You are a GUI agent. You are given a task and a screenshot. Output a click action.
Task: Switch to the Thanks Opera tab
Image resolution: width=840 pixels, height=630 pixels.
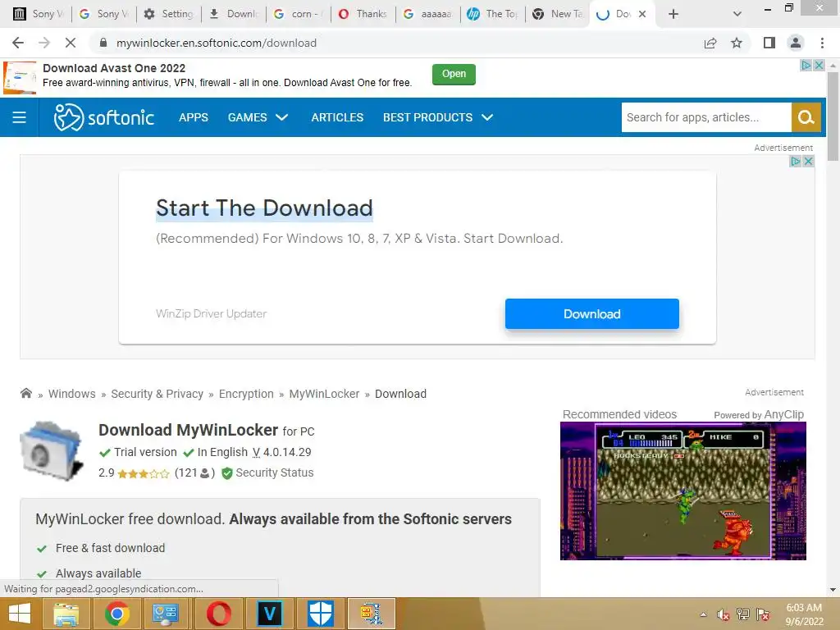coord(363,14)
